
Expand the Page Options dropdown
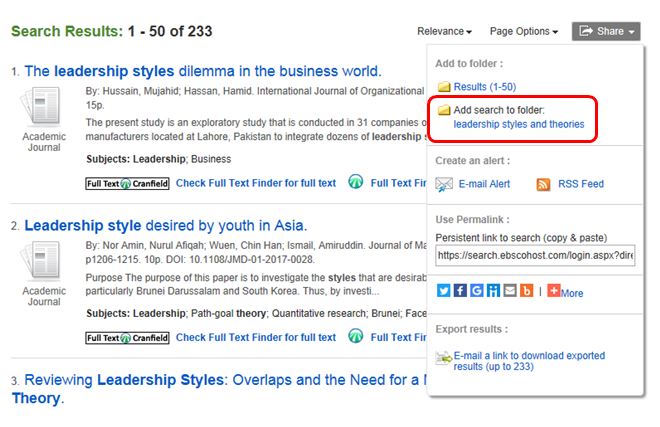tap(523, 32)
